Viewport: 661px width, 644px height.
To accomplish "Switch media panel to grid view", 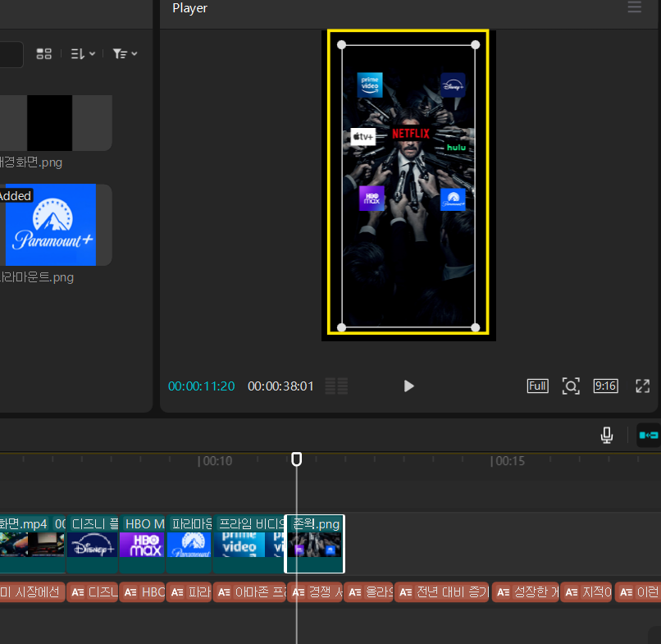I will 43,53.
